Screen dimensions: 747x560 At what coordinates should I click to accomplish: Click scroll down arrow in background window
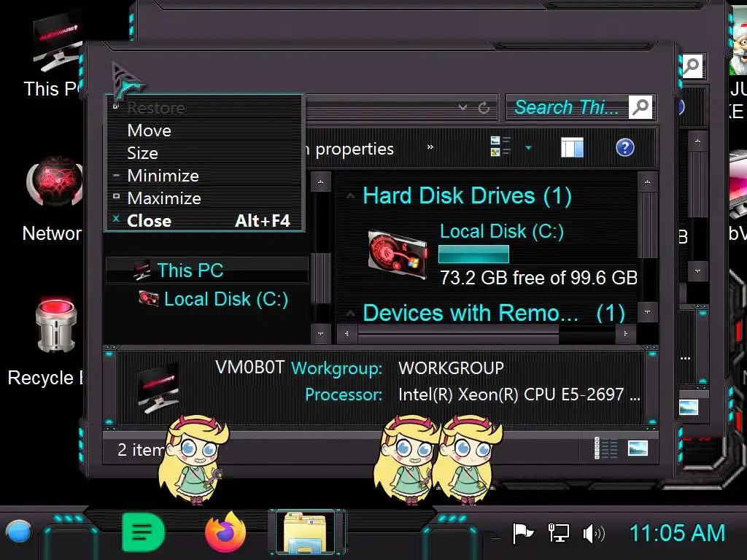click(697, 271)
